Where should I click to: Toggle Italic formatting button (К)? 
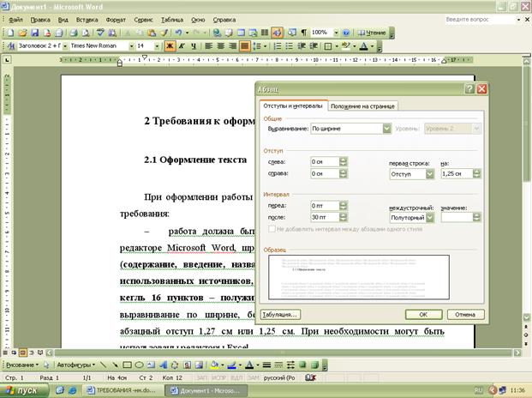click(x=182, y=45)
